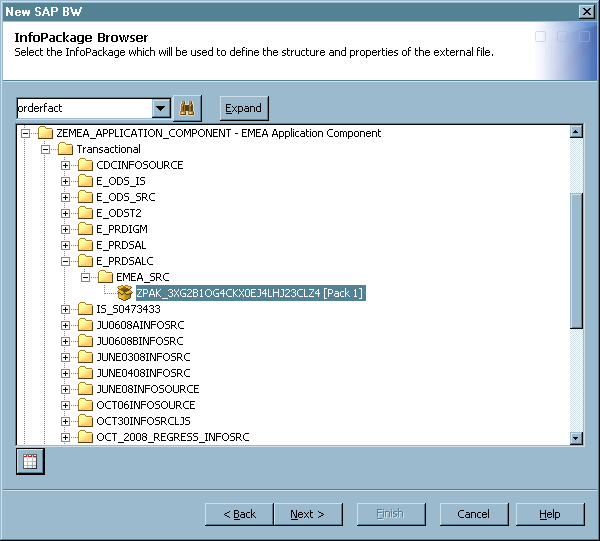Image resolution: width=600 pixels, height=541 pixels.
Task: Click in the orderfact search field
Action: 83,108
